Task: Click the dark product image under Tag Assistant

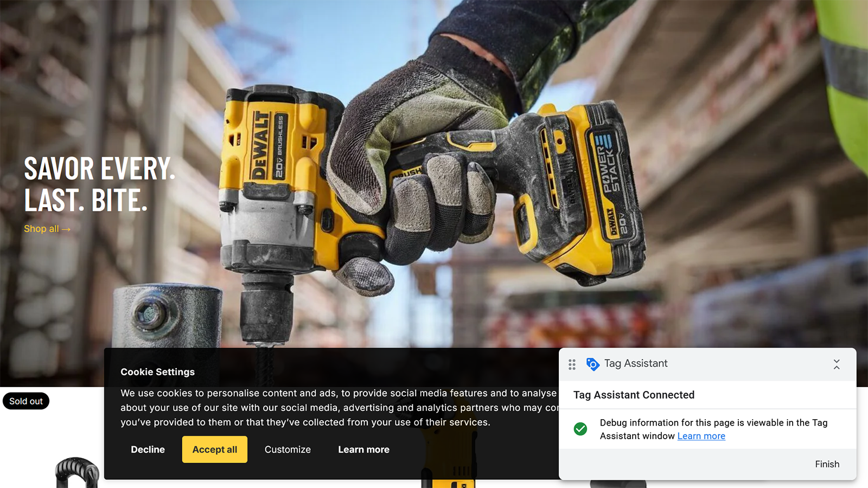Action: point(618,484)
